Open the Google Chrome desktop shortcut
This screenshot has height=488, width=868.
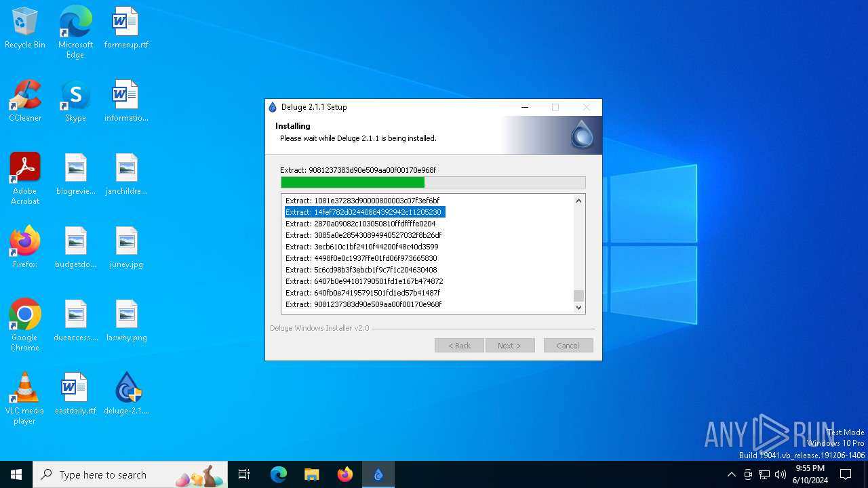click(x=25, y=325)
